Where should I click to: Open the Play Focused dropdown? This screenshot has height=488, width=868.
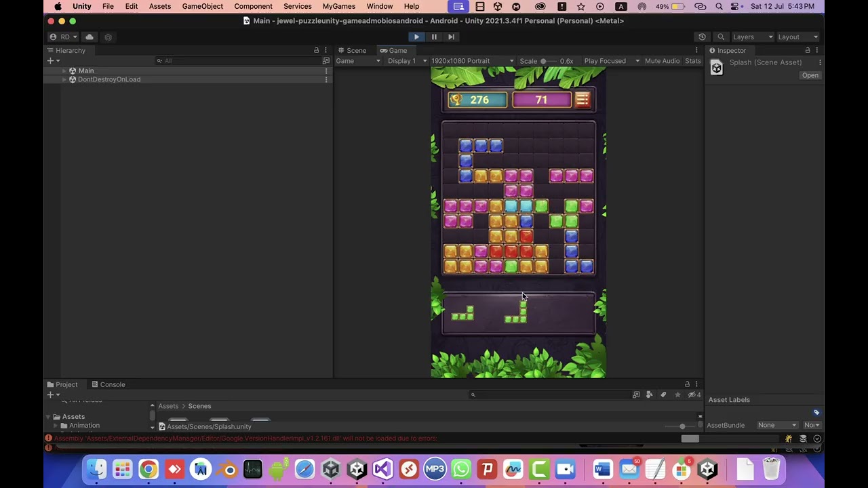[x=612, y=61]
